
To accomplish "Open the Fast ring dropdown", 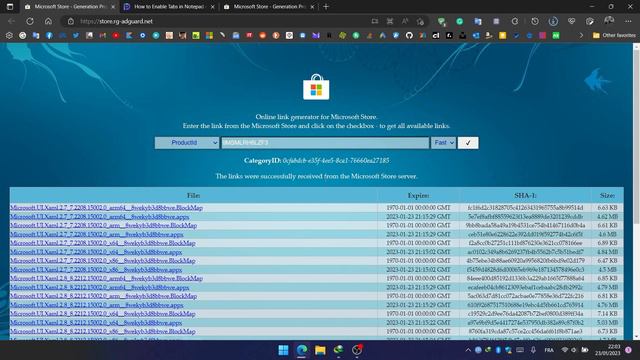I will coord(443,142).
